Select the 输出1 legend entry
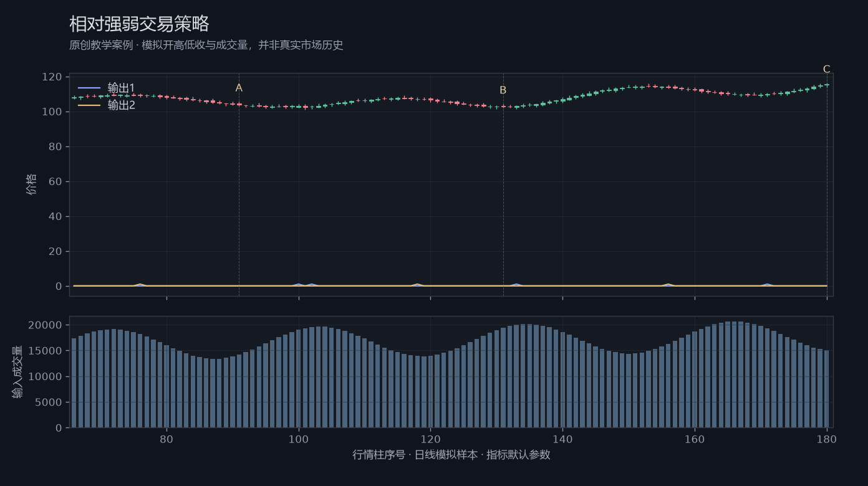Screen dimensions: 868x486 tap(107, 88)
